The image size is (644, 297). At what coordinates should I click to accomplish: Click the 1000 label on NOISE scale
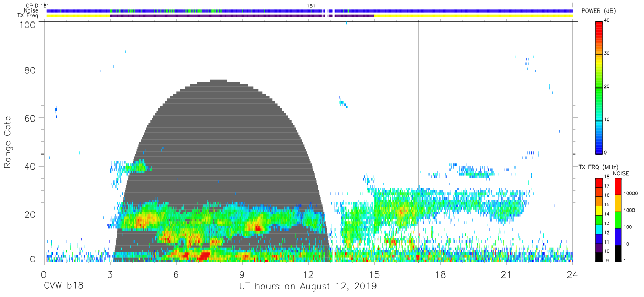click(630, 210)
